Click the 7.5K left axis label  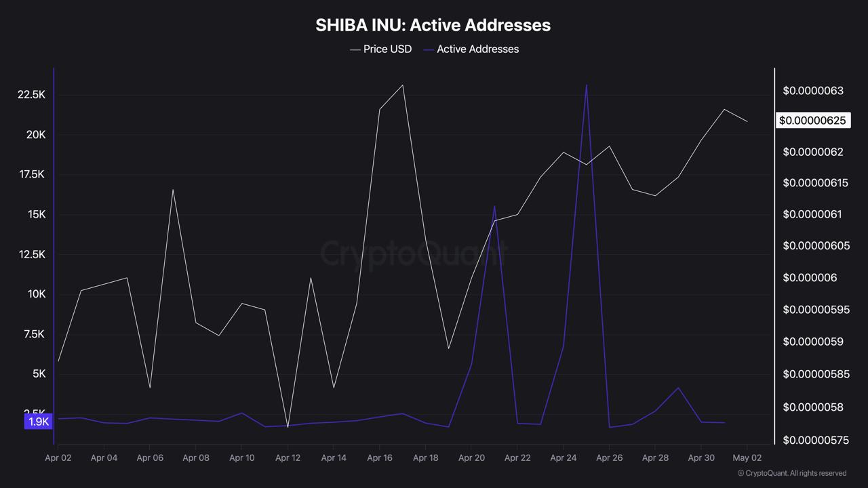(34, 334)
